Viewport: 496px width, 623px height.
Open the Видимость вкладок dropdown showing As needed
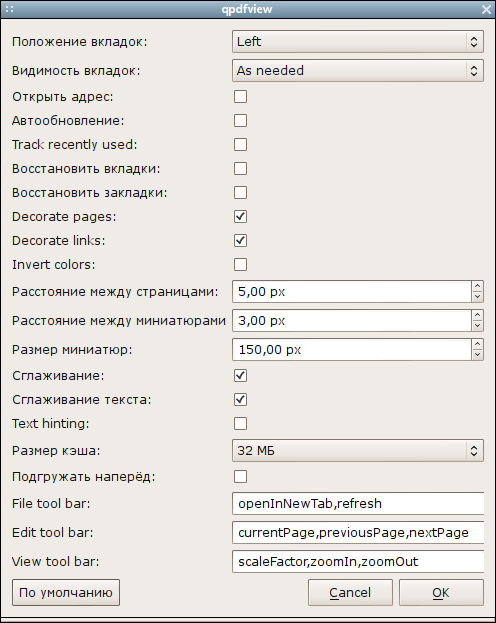(x=358, y=71)
